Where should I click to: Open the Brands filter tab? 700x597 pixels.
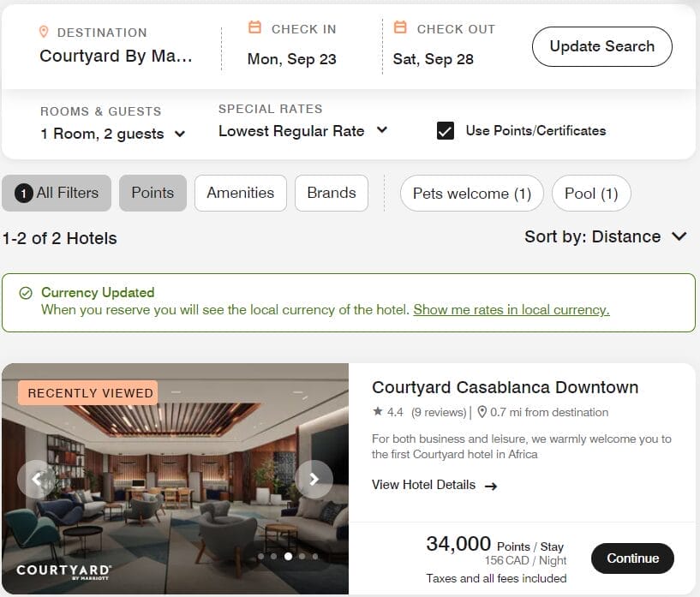(x=332, y=193)
